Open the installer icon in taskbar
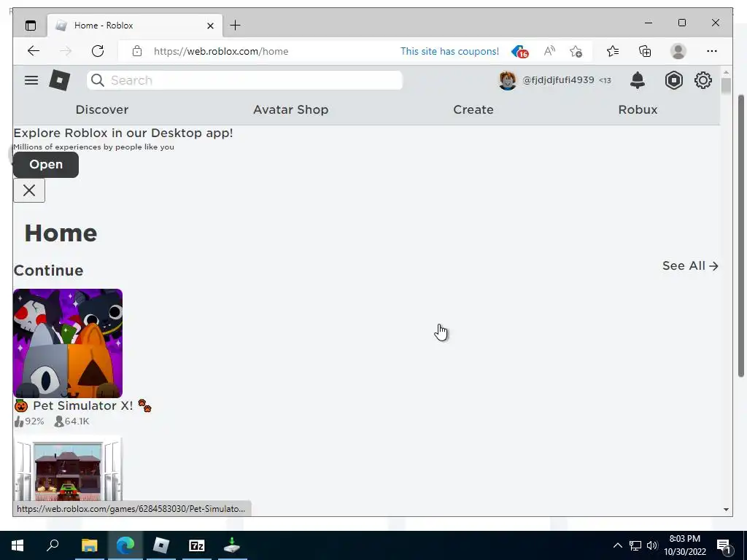This screenshot has height=560, width=747. pos(232,545)
